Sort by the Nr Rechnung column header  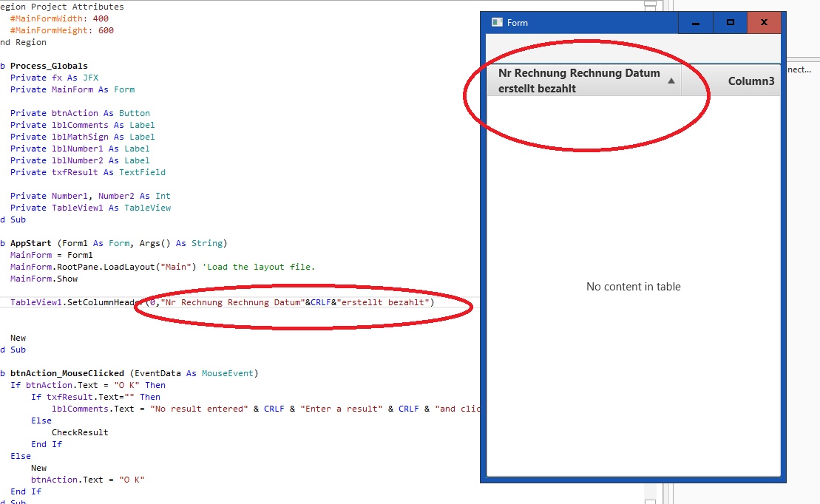583,81
